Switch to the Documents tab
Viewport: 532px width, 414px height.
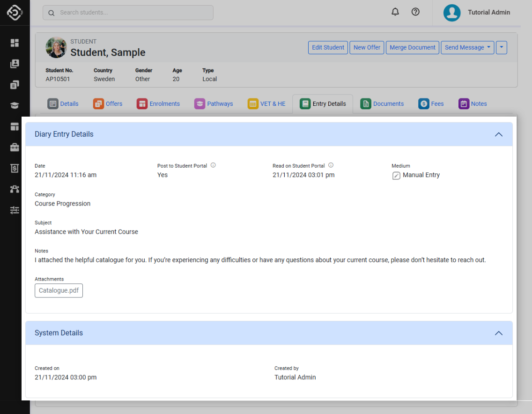point(382,104)
